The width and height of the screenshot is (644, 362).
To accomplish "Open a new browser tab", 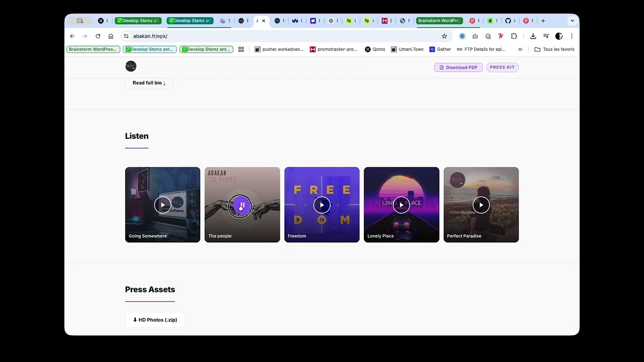I will click(x=543, y=21).
